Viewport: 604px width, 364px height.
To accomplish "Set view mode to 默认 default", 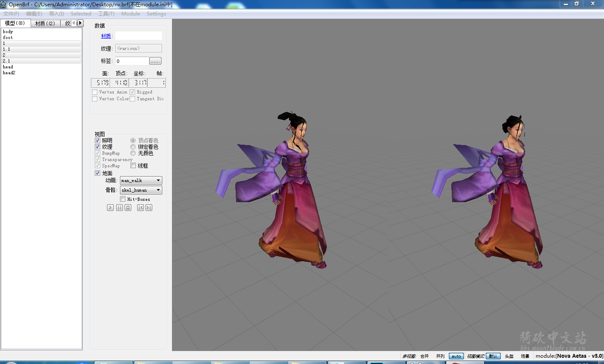I will pyautogui.click(x=493, y=356).
